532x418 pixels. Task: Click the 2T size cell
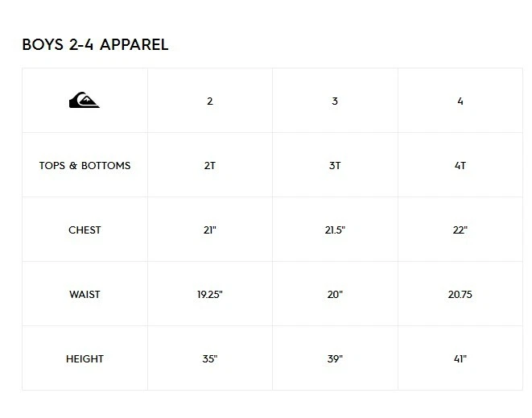[210, 166]
